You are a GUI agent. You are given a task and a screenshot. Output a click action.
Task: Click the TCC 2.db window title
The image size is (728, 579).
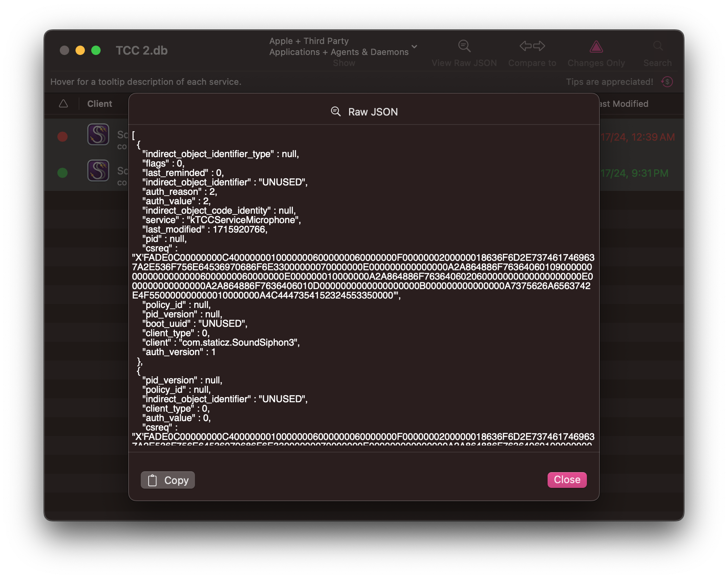(142, 50)
